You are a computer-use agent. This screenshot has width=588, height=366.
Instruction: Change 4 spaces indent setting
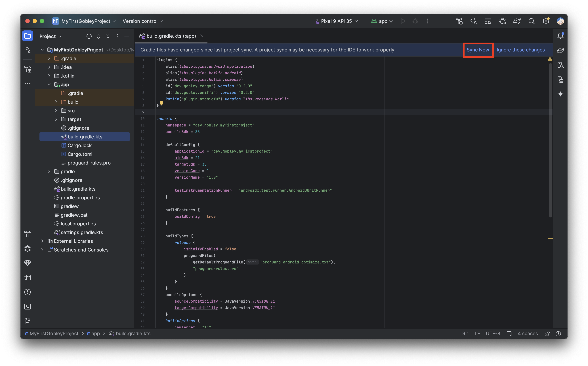(x=528, y=334)
